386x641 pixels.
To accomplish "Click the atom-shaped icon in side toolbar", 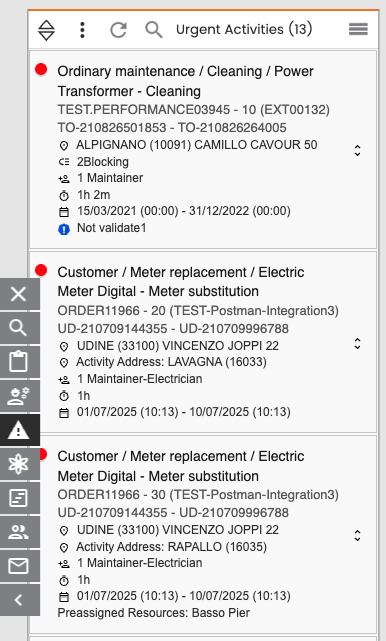I will (19, 464).
